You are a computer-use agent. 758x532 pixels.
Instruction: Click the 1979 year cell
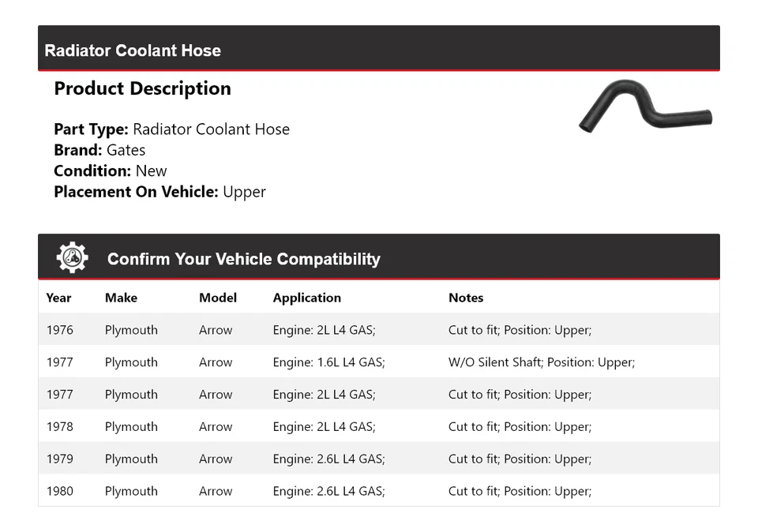tap(59, 459)
